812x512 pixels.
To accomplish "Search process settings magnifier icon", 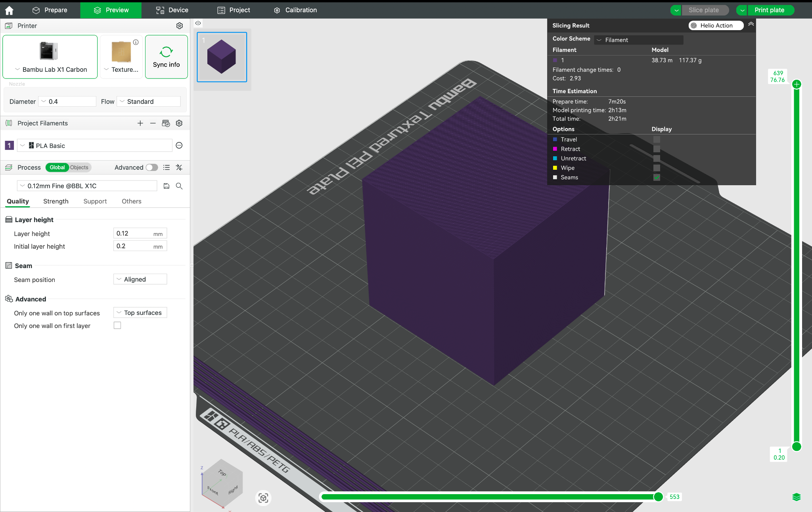I will [179, 186].
